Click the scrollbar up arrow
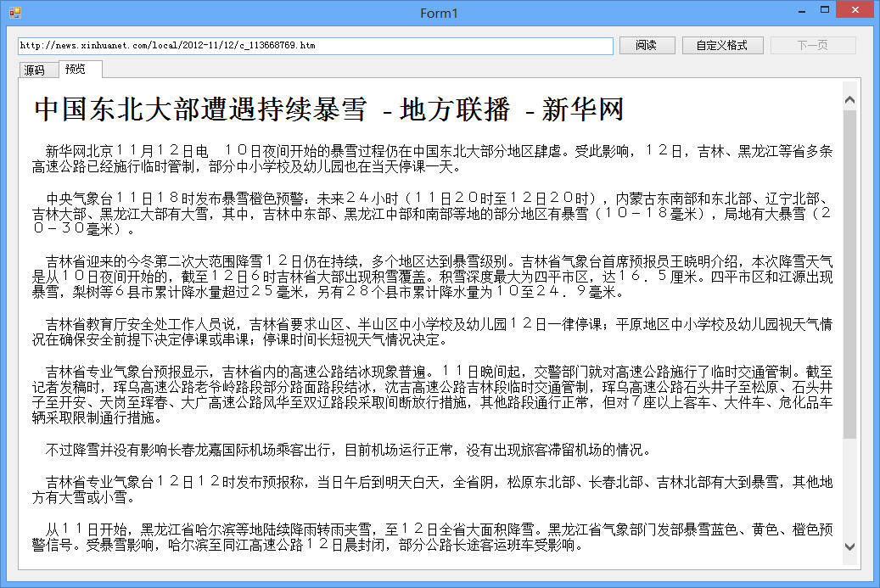The width and height of the screenshot is (880, 588). pos(849,100)
